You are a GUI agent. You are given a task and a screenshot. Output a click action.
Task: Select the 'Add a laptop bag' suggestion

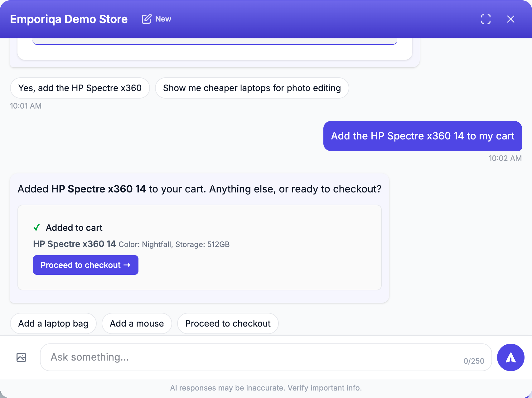click(53, 323)
